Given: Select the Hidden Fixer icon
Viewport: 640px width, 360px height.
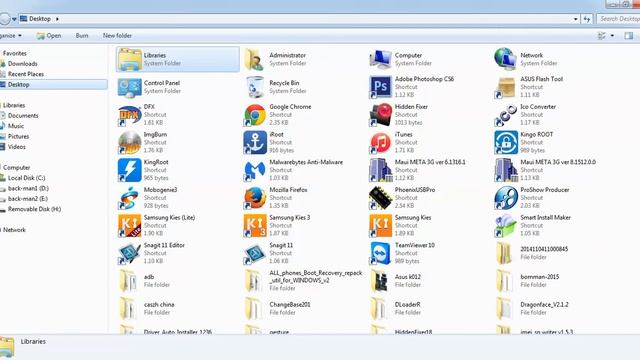Looking at the screenshot, I should coord(380,115).
